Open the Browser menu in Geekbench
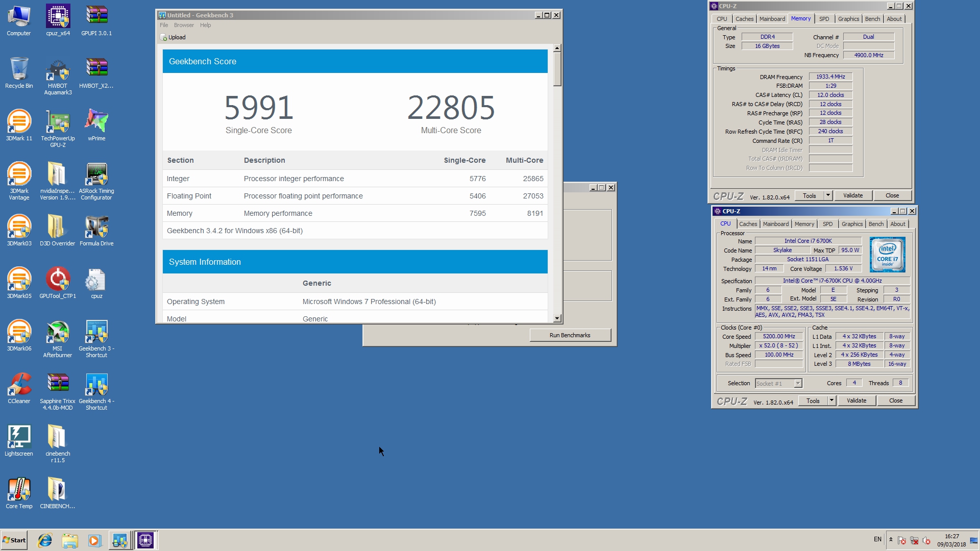This screenshot has width=980, height=551. tap(184, 25)
